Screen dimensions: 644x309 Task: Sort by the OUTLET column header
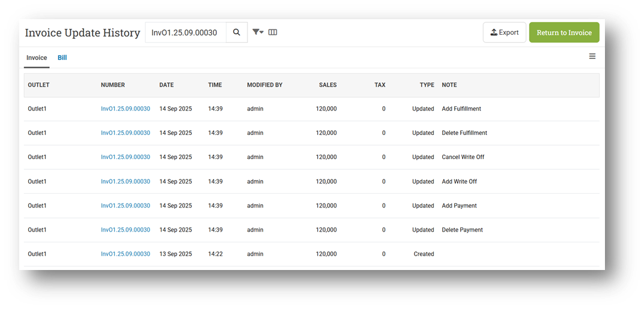pos(38,85)
